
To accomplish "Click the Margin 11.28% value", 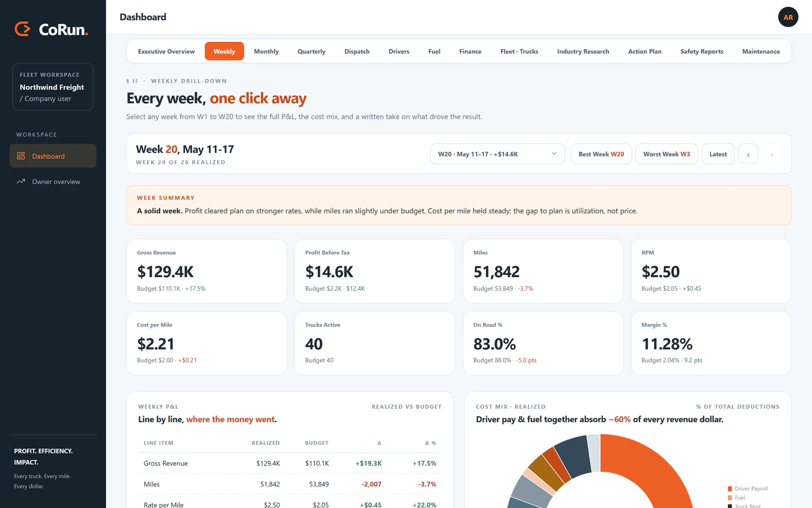I will click(x=667, y=344).
